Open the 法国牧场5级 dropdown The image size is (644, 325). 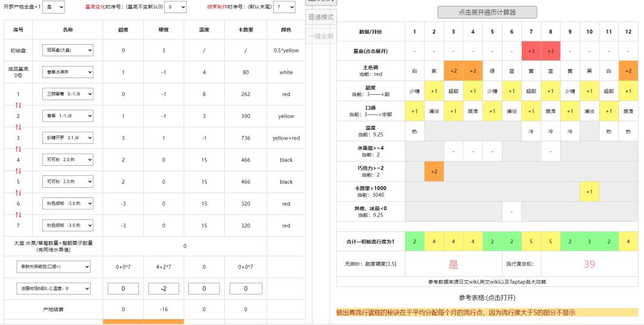tap(54, 289)
